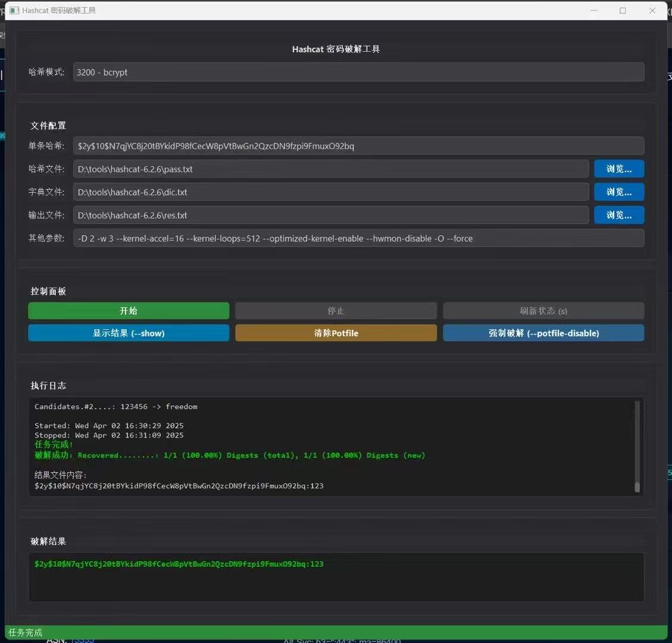Minimize the Hashcat window
The height and width of the screenshot is (643, 672).
click(x=593, y=10)
